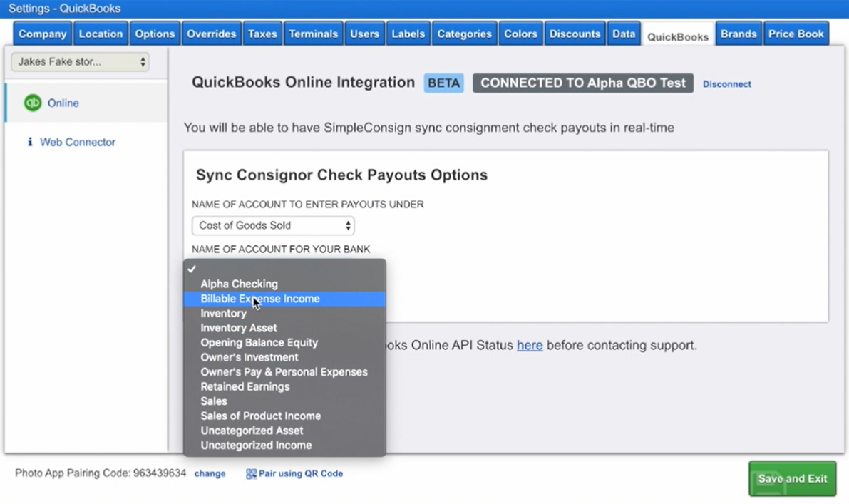The height and width of the screenshot is (504, 849).
Task: Click the Photo App Pairing Code text
Action: tap(101, 473)
